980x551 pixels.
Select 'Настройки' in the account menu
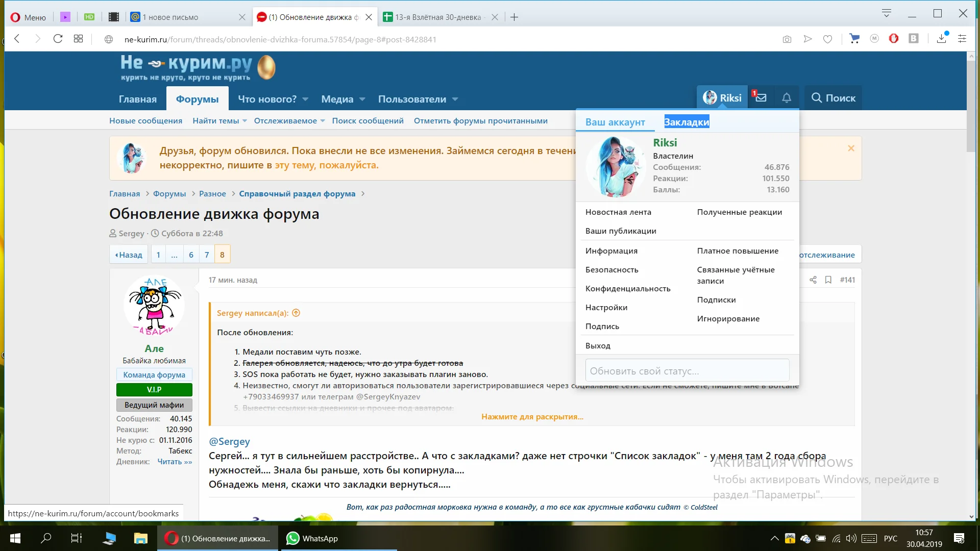(x=606, y=307)
